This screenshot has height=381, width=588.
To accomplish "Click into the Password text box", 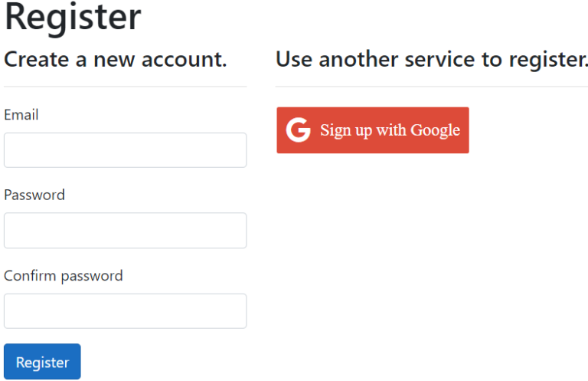I will pos(125,231).
